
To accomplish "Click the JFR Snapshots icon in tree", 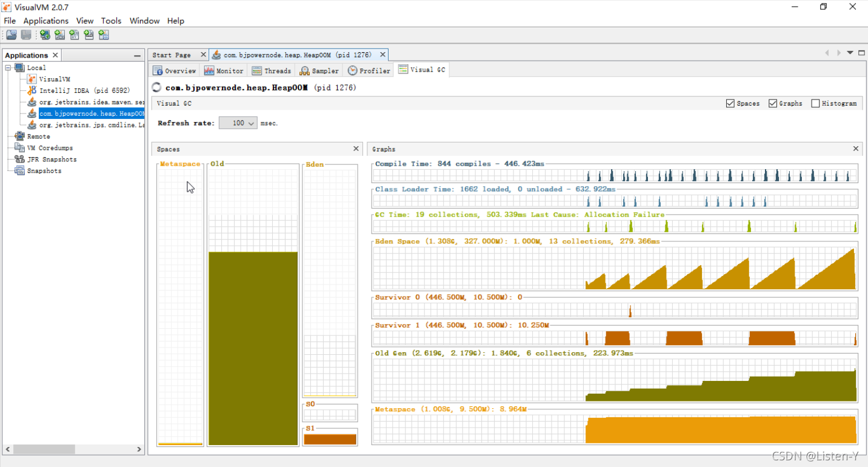I will coord(20,160).
